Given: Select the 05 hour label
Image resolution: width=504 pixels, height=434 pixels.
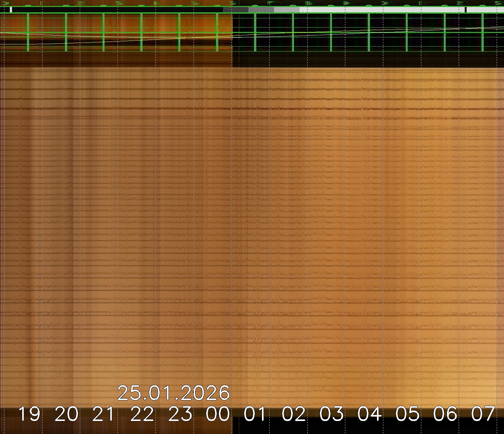Looking at the screenshot, I should (407, 414).
